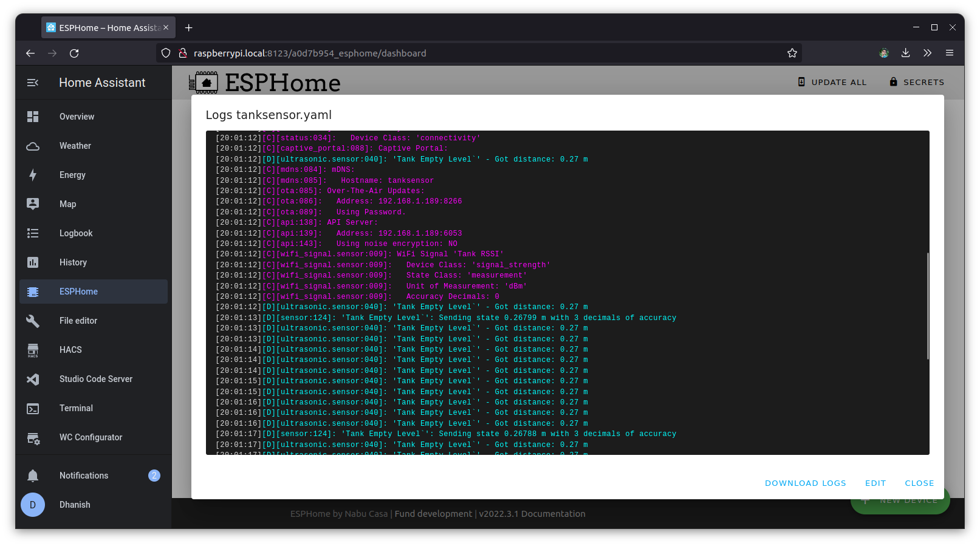Open the Weather cloud icon
Screen dimensions: 980x546
point(33,146)
